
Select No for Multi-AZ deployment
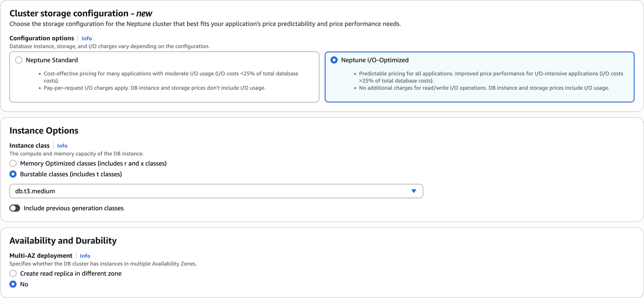tap(13, 284)
